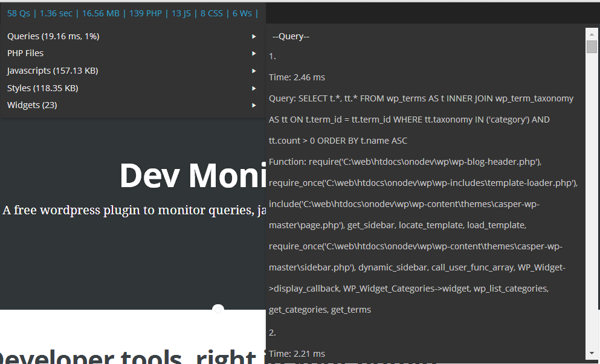Click query number '2.' label
This screenshot has width=600, height=364.
pyautogui.click(x=273, y=333)
